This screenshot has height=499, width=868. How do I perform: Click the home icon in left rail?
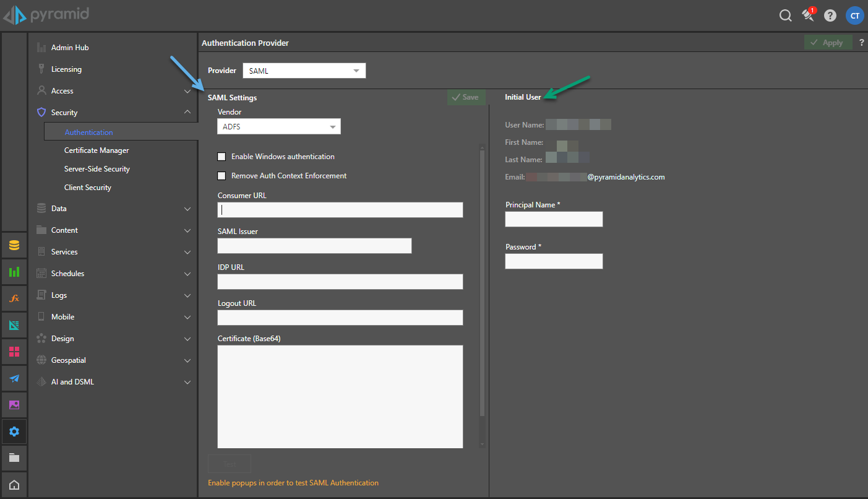(x=14, y=485)
